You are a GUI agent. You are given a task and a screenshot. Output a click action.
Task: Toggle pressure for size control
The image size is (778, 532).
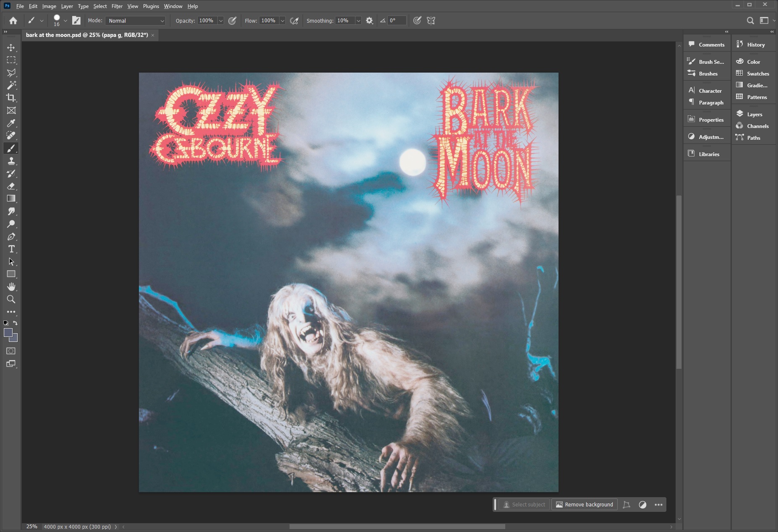[x=417, y=21]
